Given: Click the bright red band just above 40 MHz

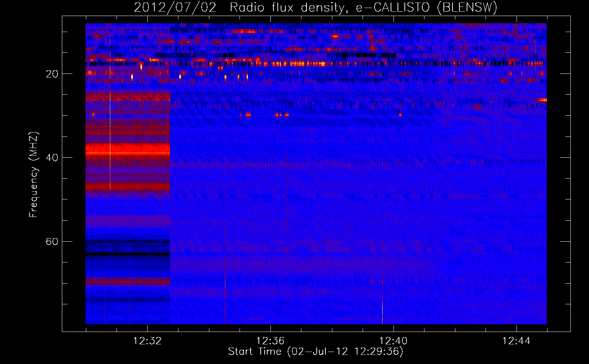Looking at the screenshot, I should [x=128, y=149].
